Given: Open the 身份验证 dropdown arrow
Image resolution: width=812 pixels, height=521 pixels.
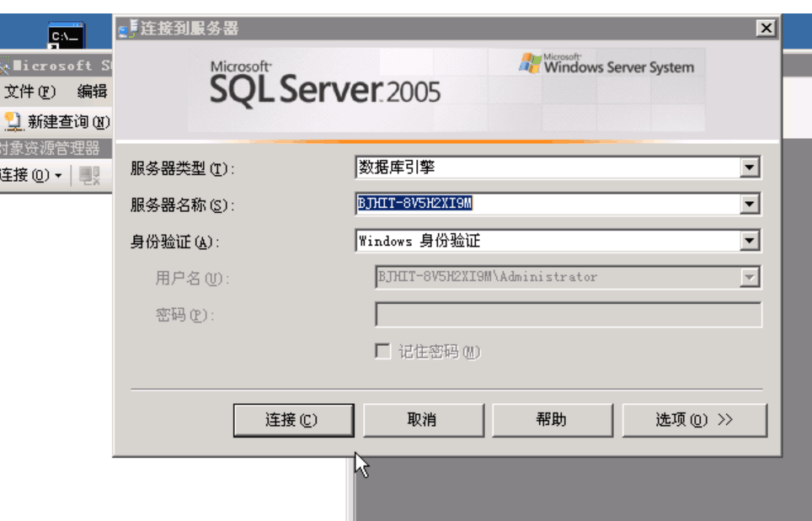Looking at the screenshot, I should pyautogui.click(x=750, y=241).
